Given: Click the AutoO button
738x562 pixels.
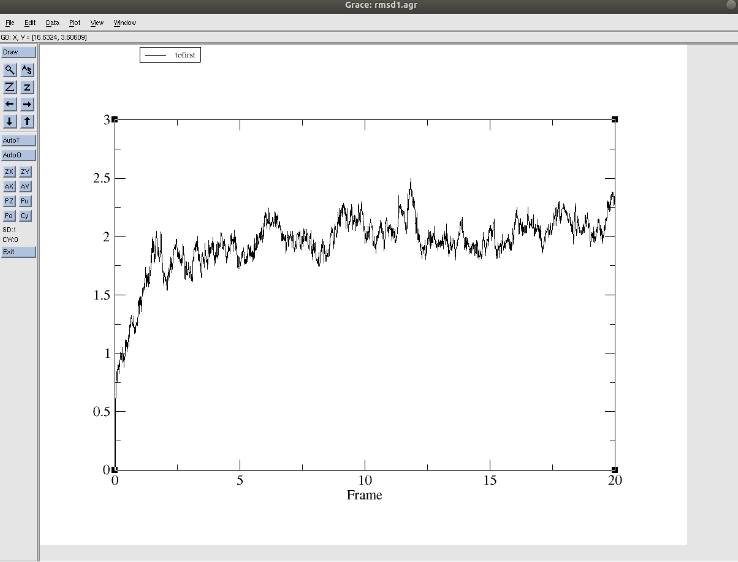Looking at the screenshot, I should click(18, 155).
